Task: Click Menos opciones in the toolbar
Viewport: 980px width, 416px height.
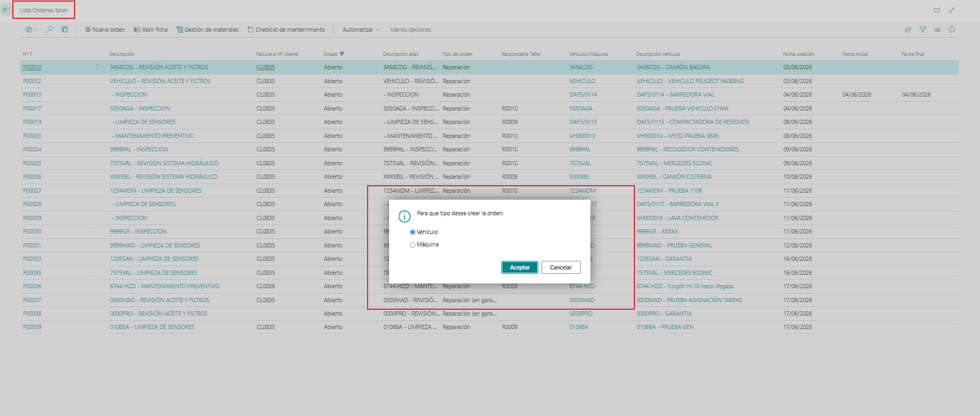Action: 411,30
